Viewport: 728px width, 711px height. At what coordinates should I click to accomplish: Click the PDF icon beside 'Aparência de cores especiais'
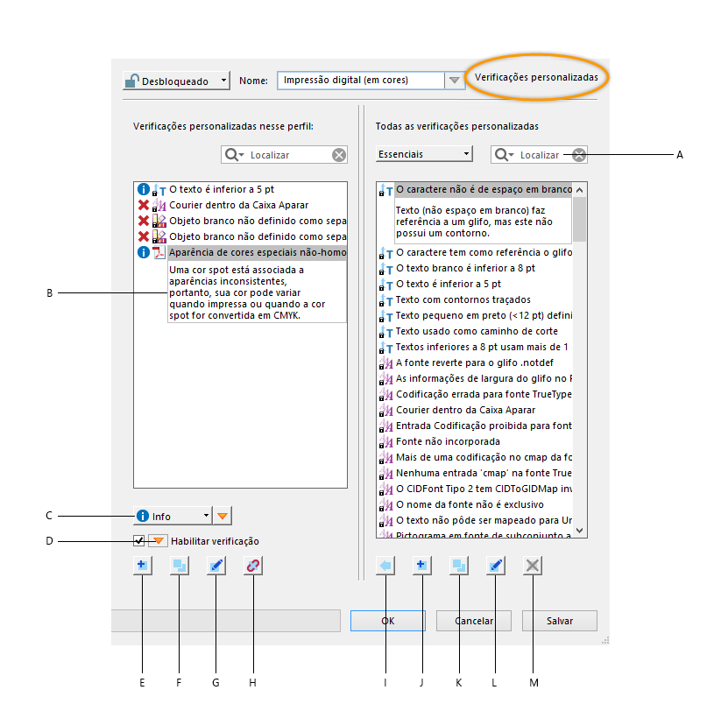pos(159,252)
